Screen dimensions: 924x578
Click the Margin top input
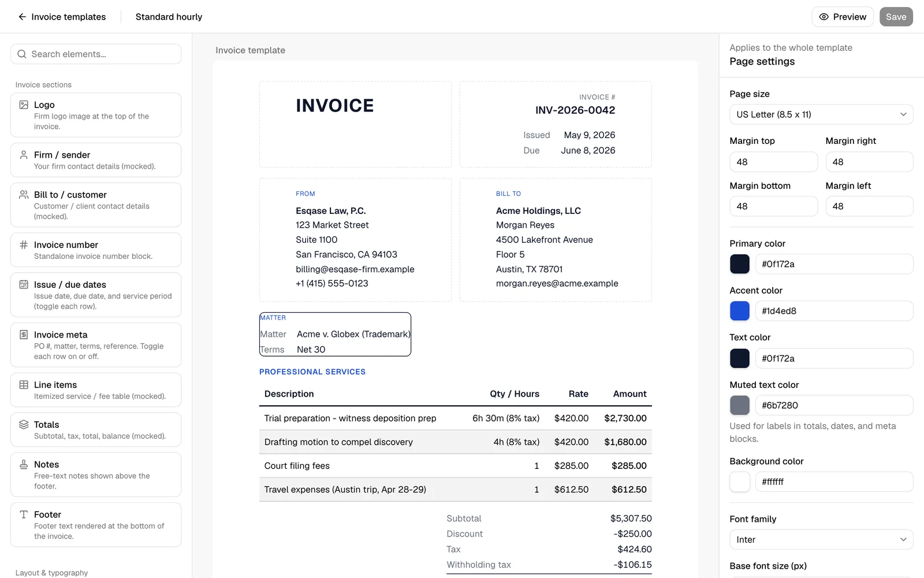tap(773, 162)
